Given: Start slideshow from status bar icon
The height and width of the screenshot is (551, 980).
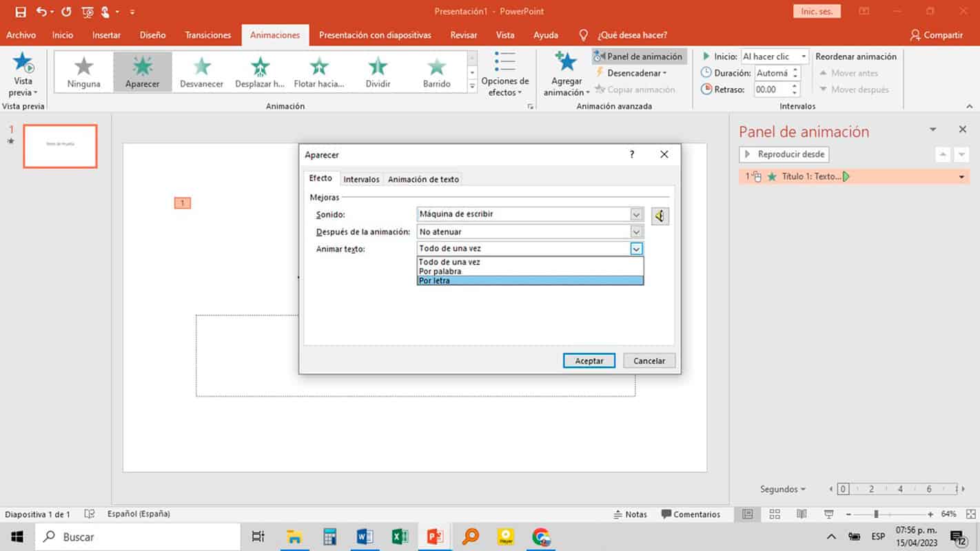Looking at the screenshot, I should pos(828,514).
